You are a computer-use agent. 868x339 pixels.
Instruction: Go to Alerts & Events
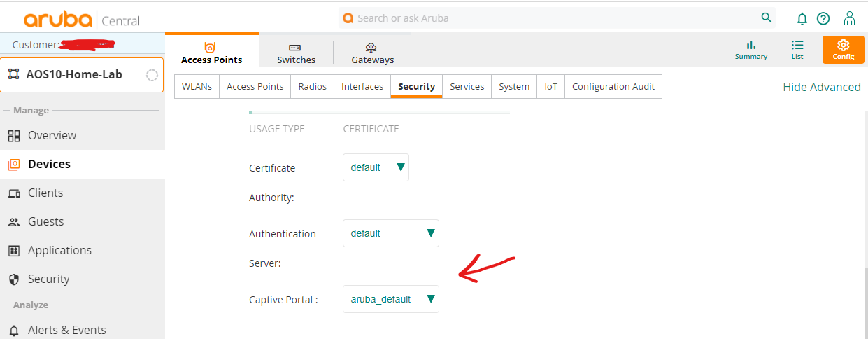tap(66, 330)
